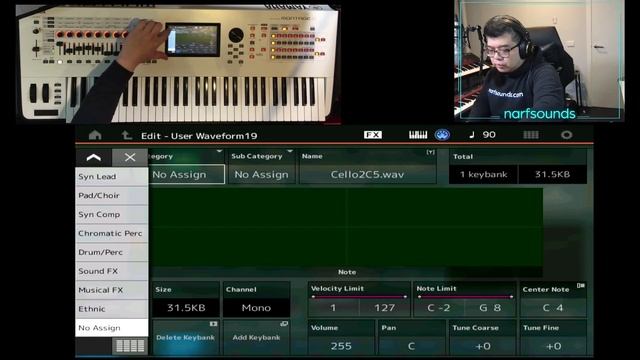Adjust the Note Limit range bar
Image resolution: width=640 pixels, height=360 pixels.
tap(464, 297)
